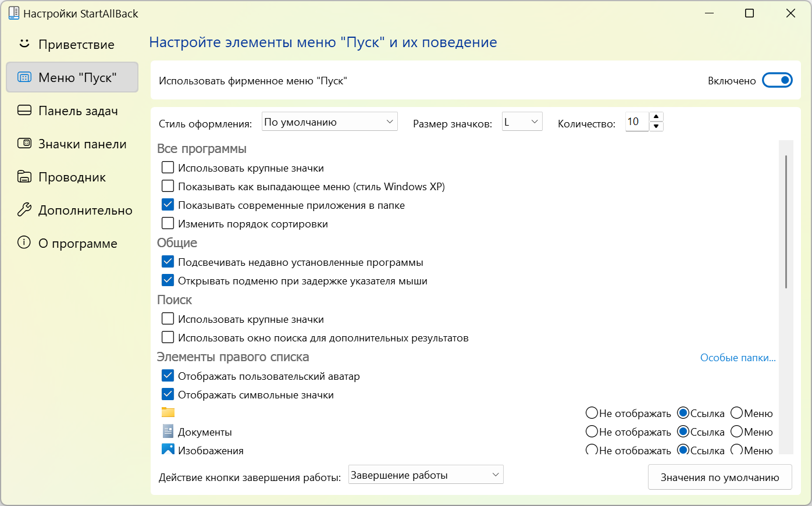Click the Документы document icon

(168, 431)
